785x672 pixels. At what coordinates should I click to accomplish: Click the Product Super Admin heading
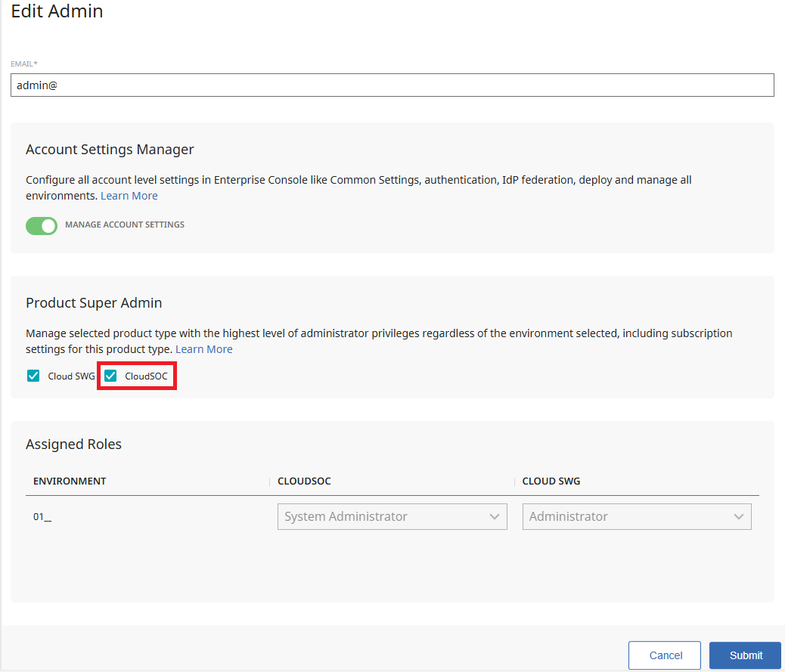(x=94, y=303)
